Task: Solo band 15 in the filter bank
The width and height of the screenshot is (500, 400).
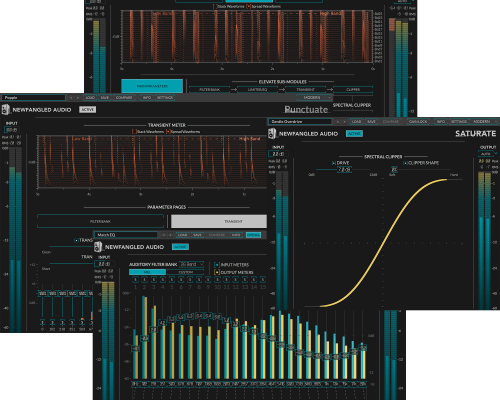Action: [263, 280]
